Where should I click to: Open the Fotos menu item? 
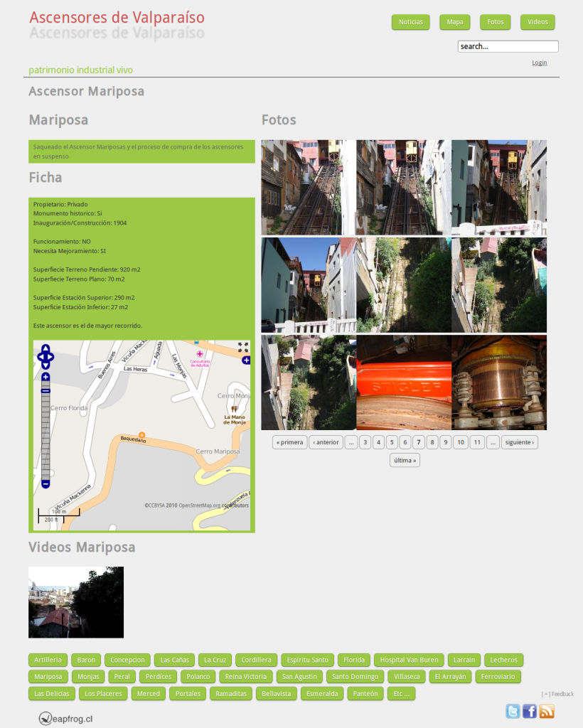click(x=495, y=22)
